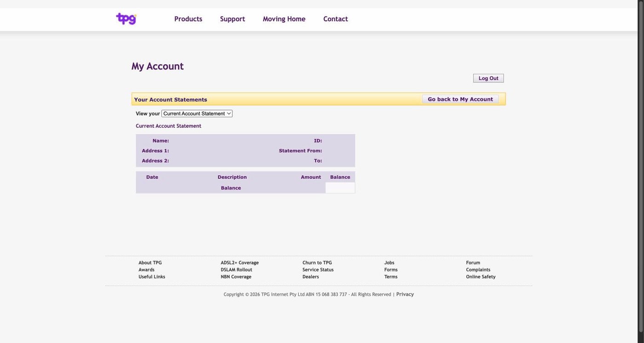Screen dimensions: 644x343
Task: Click the Description column header
Action: 232,177
